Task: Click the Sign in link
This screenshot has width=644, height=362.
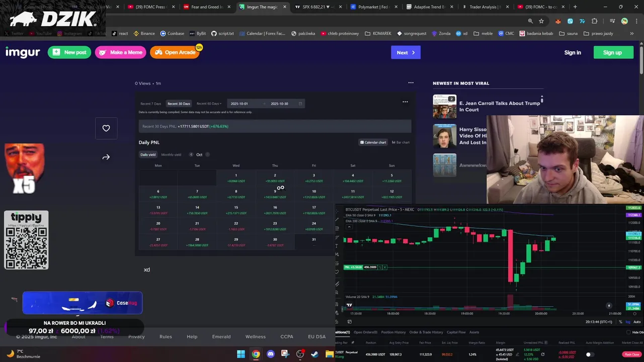Action: [573, 52]
